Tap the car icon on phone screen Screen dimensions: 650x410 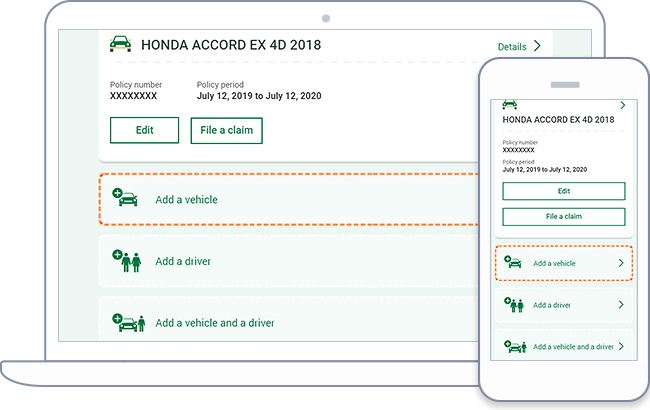509,104
